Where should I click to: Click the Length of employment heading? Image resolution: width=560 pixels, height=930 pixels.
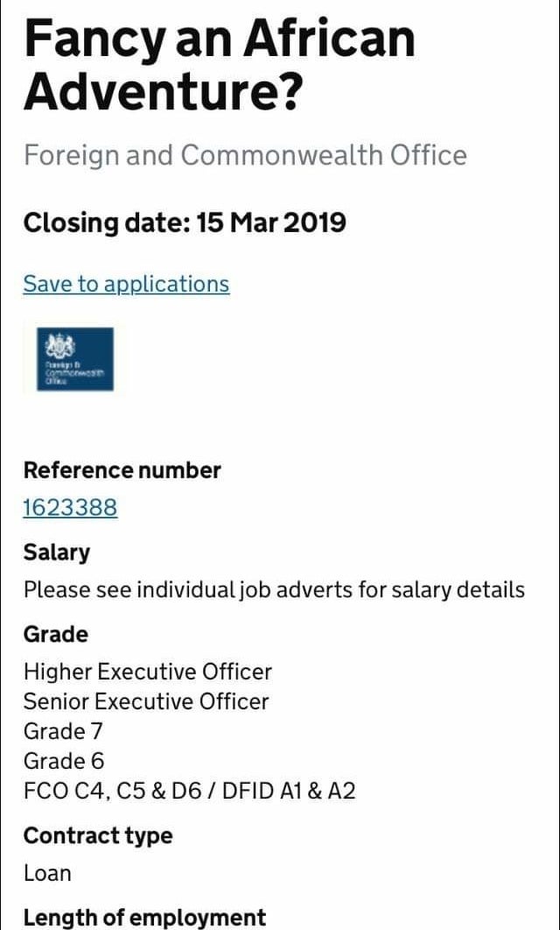(144, 918)
